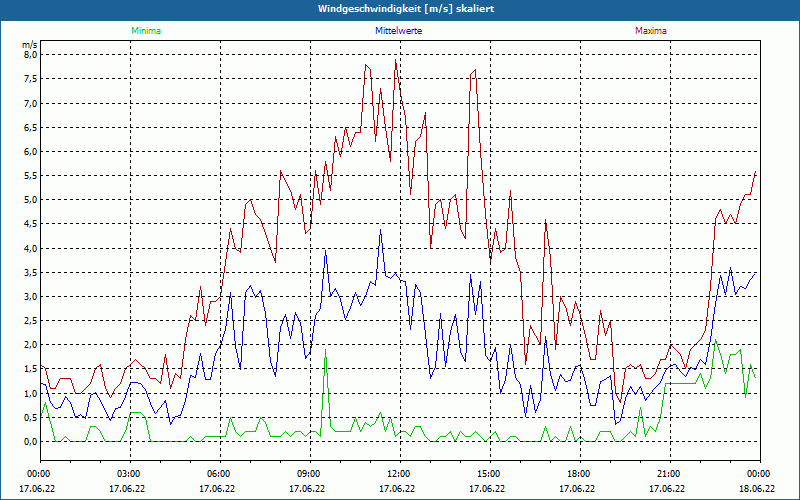Image resolution: width=800 pixels, height=500 pixels.
Task: Click the 5,5 y-axis value
Action: [30, 176]
